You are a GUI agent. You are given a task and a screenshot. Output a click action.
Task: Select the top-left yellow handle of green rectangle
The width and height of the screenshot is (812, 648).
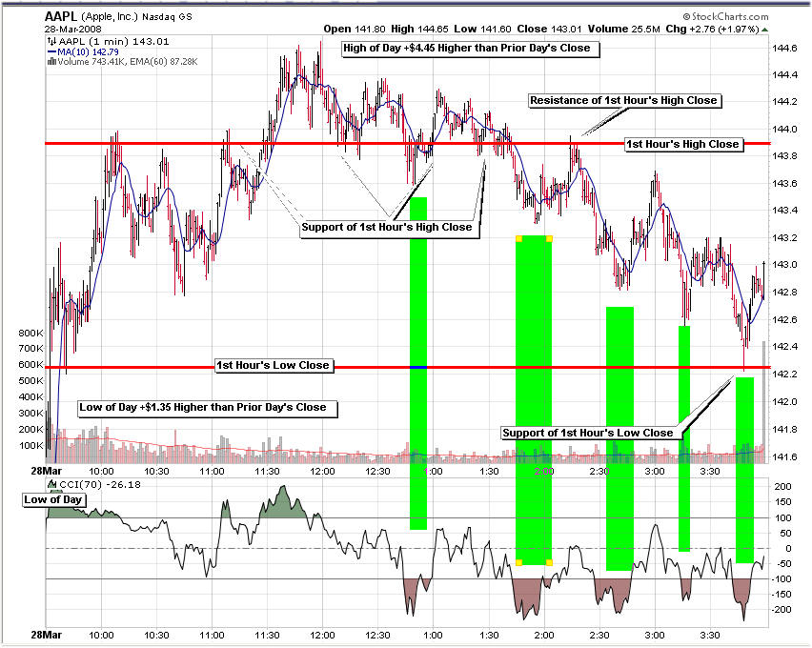[518, 239]
